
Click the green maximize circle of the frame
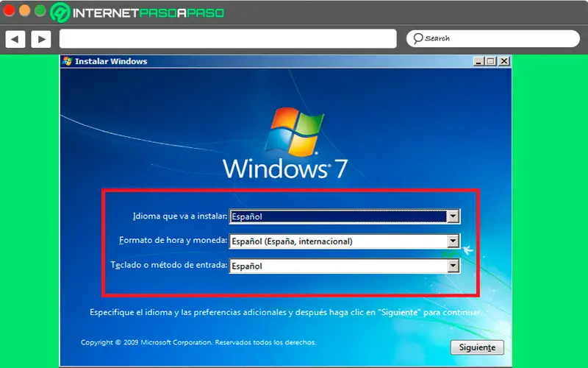pyautogui.click(x=40, y=10)
